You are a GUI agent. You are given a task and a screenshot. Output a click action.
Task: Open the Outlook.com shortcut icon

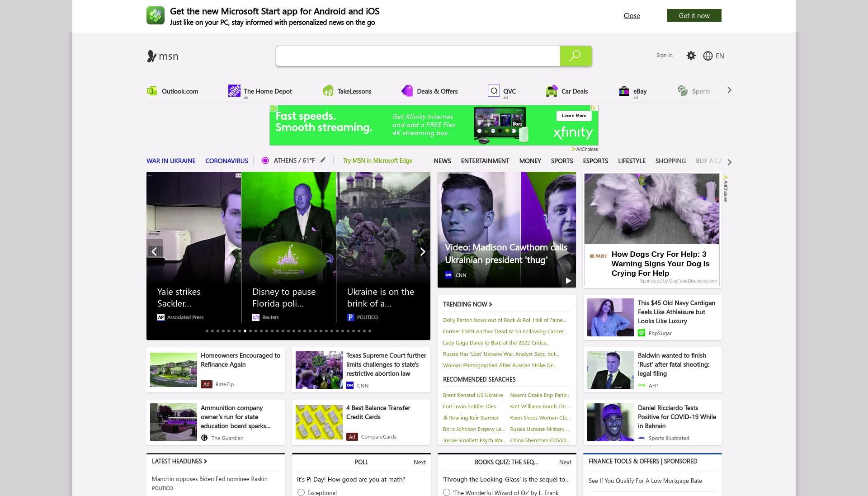(x=152, y=91)
